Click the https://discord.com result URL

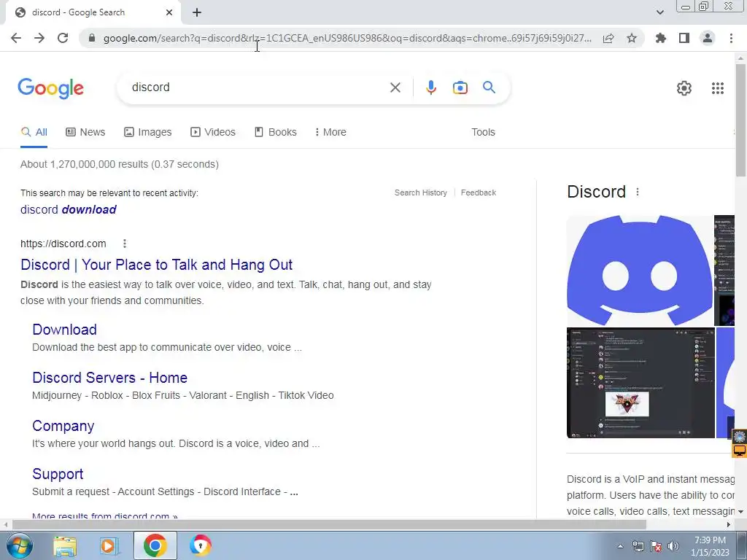[x=63, y=244]
